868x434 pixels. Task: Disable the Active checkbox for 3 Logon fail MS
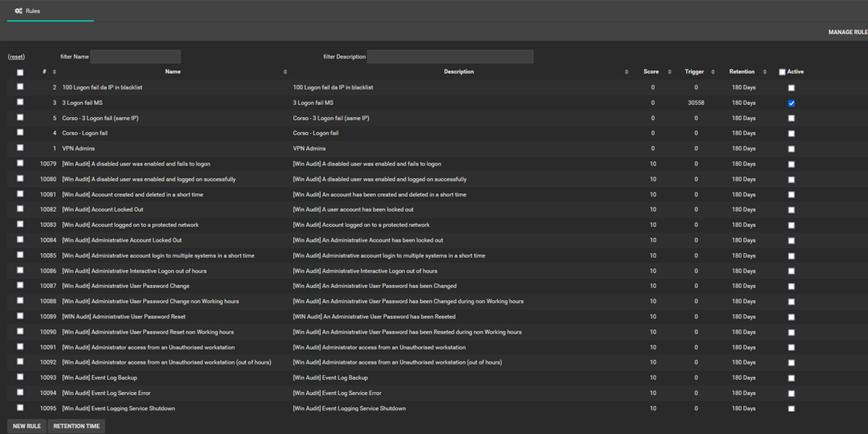pyautogui.click(x=791, y=103)
